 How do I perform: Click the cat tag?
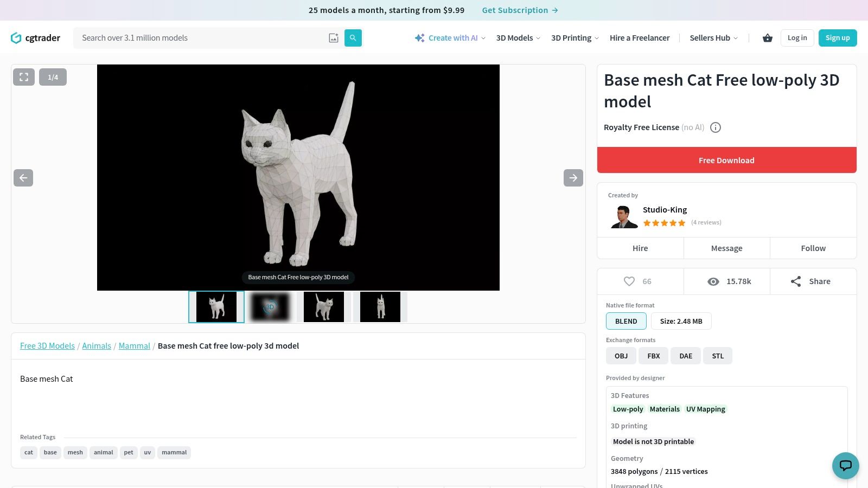tap(29, 452)
